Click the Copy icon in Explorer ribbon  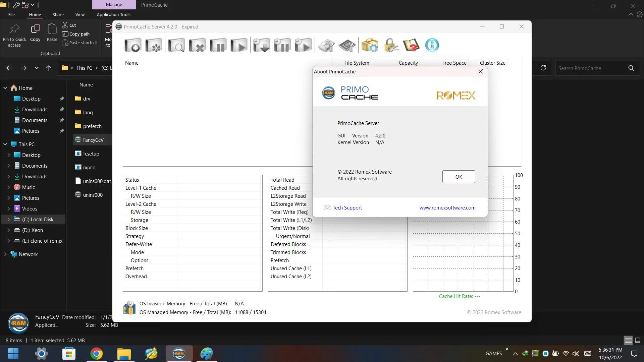[x=35, y=33]
